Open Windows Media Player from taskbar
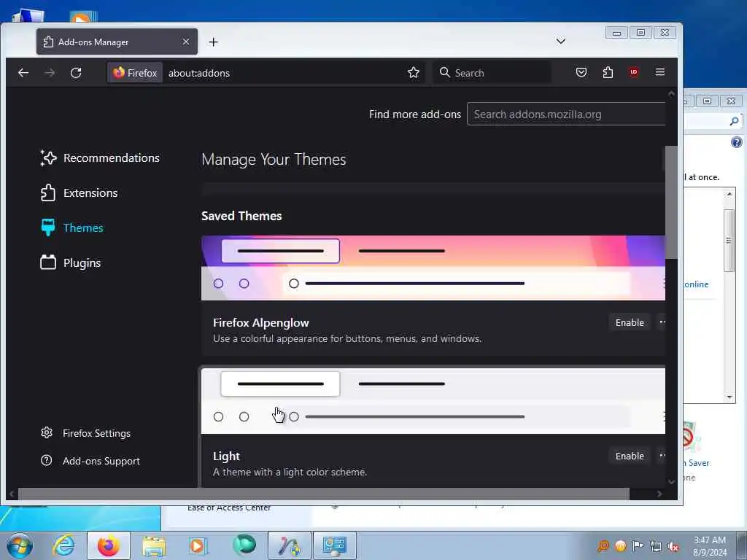The image size is (747, 560). click(198, 545)
